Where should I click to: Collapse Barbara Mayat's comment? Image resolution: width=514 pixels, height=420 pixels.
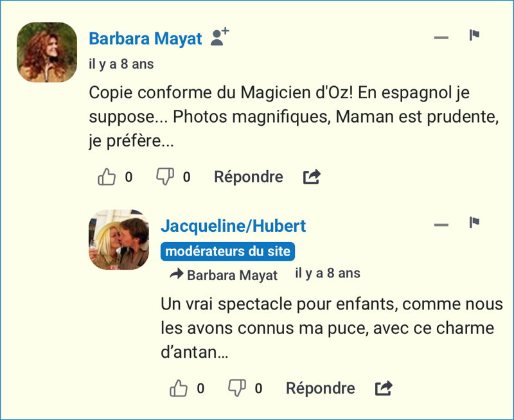click(441, 38)
